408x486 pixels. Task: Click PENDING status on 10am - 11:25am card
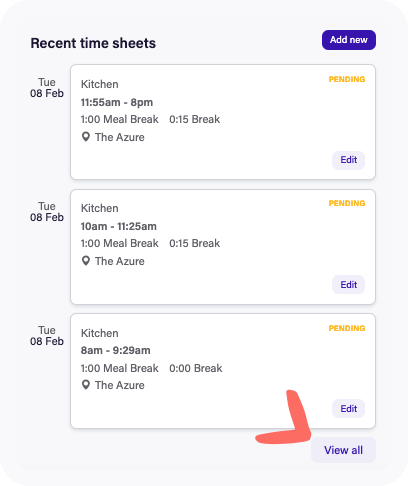click(347, 203)
